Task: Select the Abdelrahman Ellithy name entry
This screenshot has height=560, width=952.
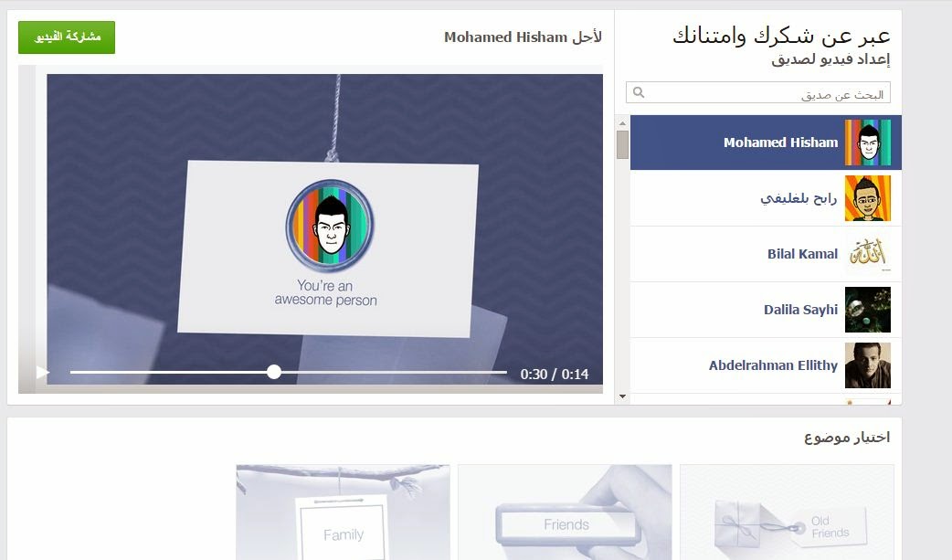Action: 773,365
